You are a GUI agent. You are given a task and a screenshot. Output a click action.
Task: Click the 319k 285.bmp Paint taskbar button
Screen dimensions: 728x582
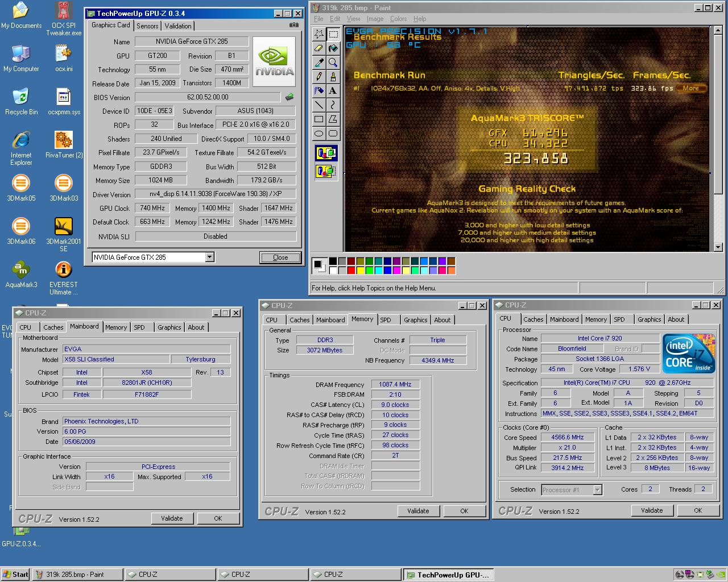click(77, 575)
